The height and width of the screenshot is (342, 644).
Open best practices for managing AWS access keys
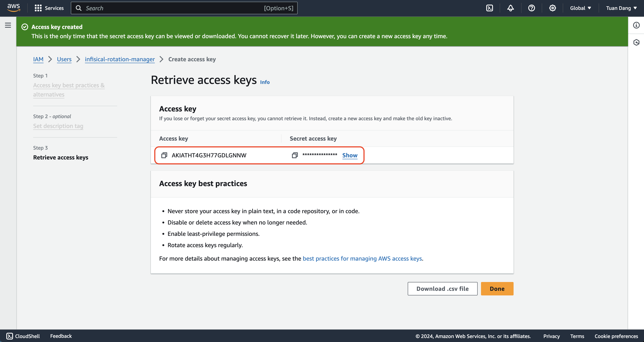[362, 258]
